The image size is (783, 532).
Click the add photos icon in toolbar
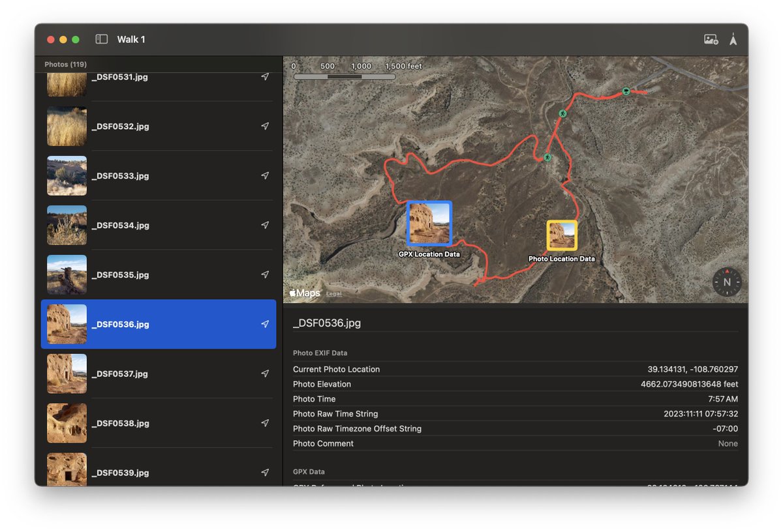coord(711,39)
